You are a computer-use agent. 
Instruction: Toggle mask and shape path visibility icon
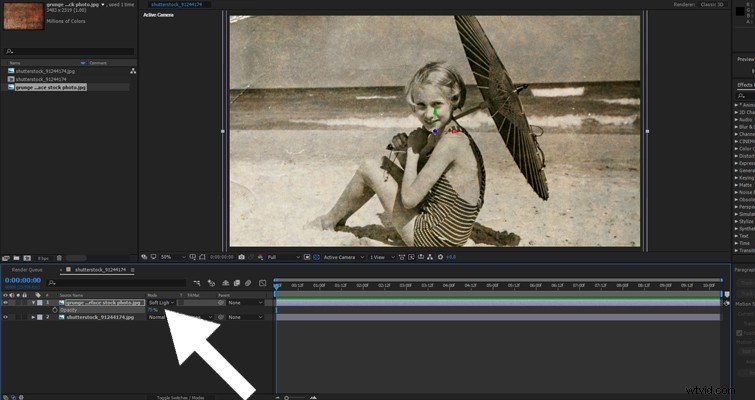coord(202,257)
